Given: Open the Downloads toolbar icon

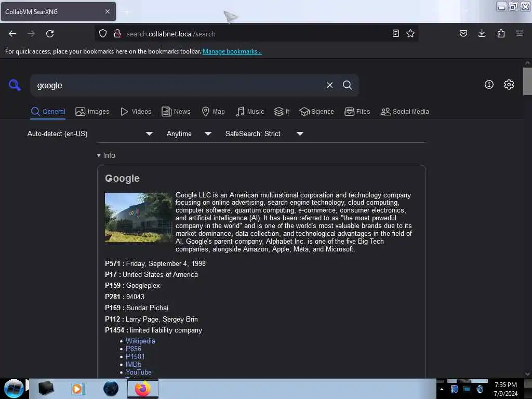Looking at the screenshot, I should (x=482, y=33).
